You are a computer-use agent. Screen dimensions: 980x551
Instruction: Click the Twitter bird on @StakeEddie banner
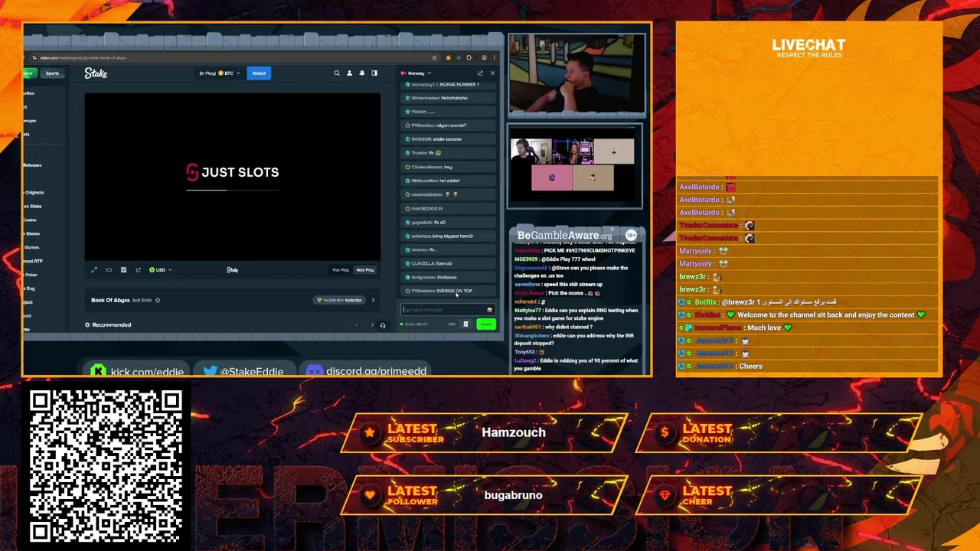[x=210, y=371]
